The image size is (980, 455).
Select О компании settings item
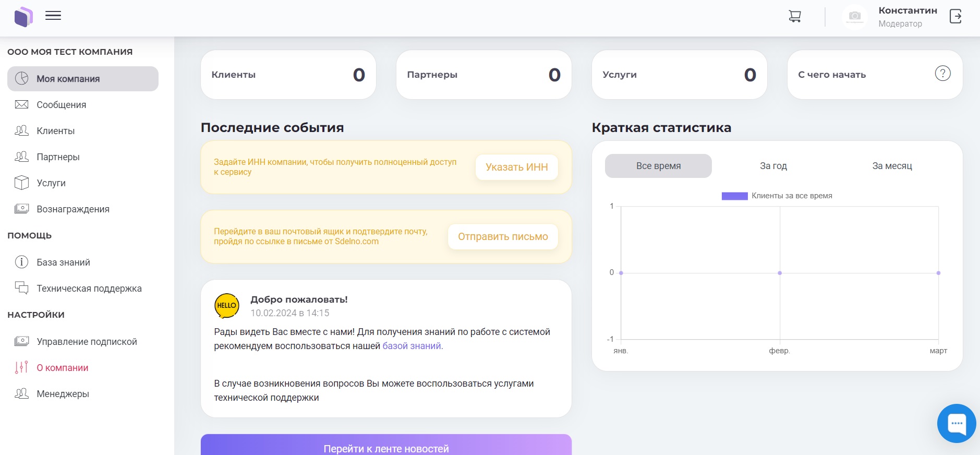62,368
